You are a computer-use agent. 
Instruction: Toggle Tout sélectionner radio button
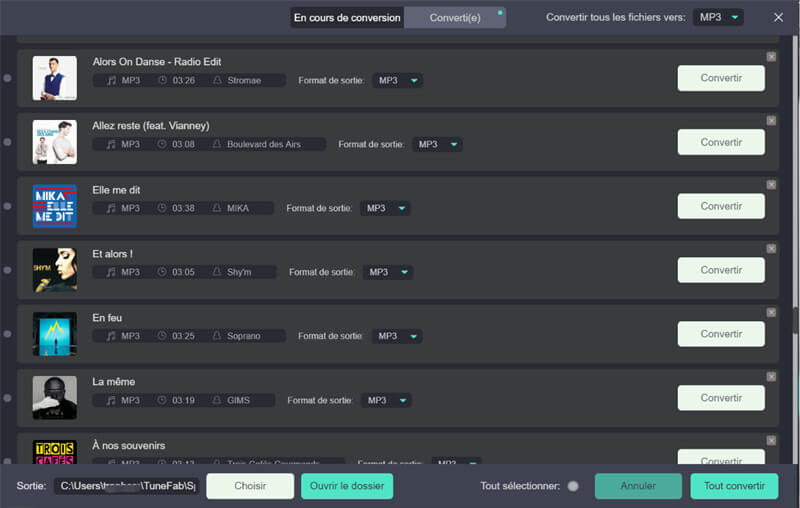[x=573, y=486]
